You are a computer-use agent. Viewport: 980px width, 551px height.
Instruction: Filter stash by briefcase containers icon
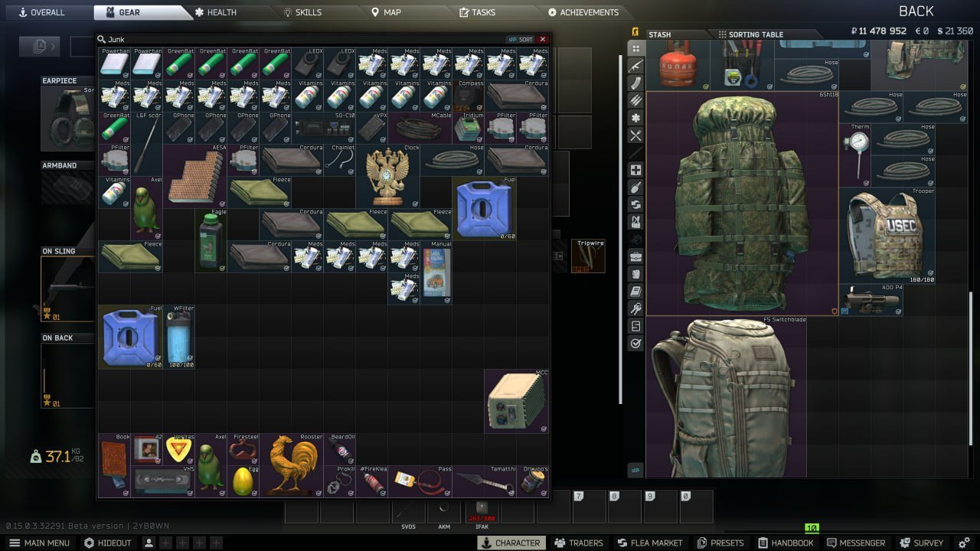pos(635,256)
